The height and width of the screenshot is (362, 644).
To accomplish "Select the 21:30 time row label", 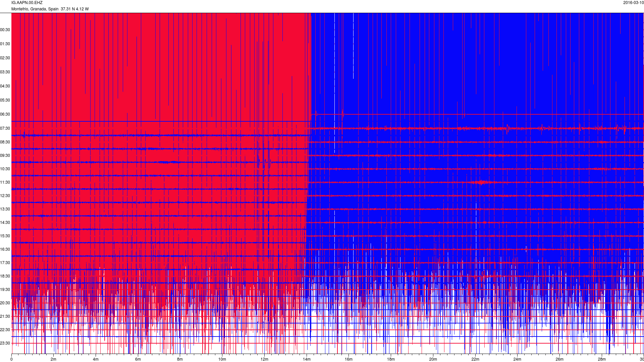I will [x=5, y=316].
